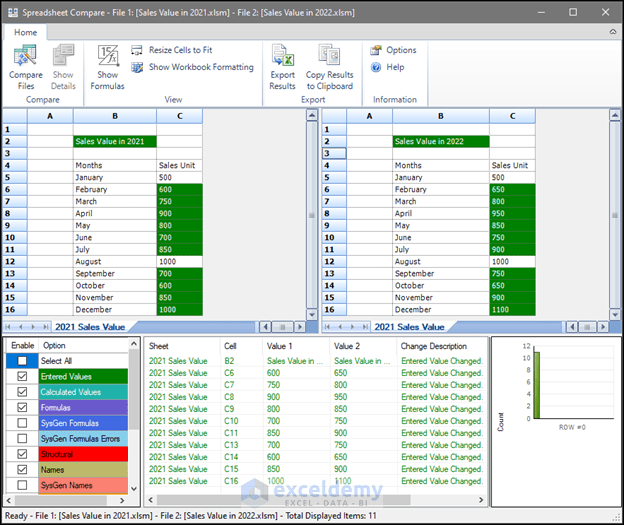The width and height of the screenshot is (624, 525).
Task: Click the Option column header
Action: click(x=83, y=345)
